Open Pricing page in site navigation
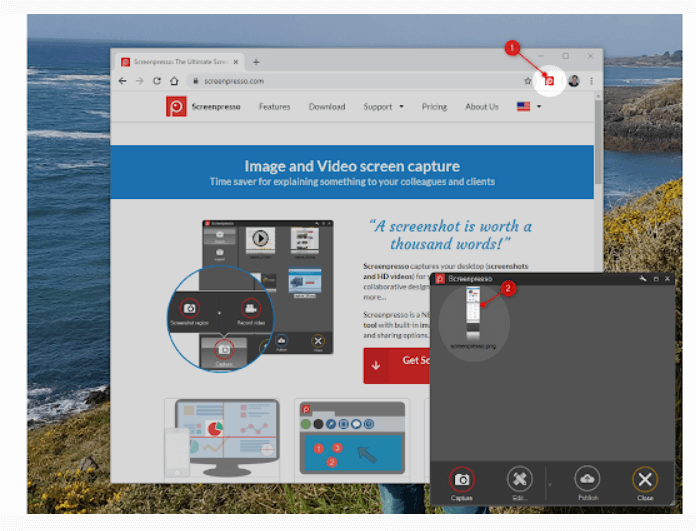 tap(434, 107)
